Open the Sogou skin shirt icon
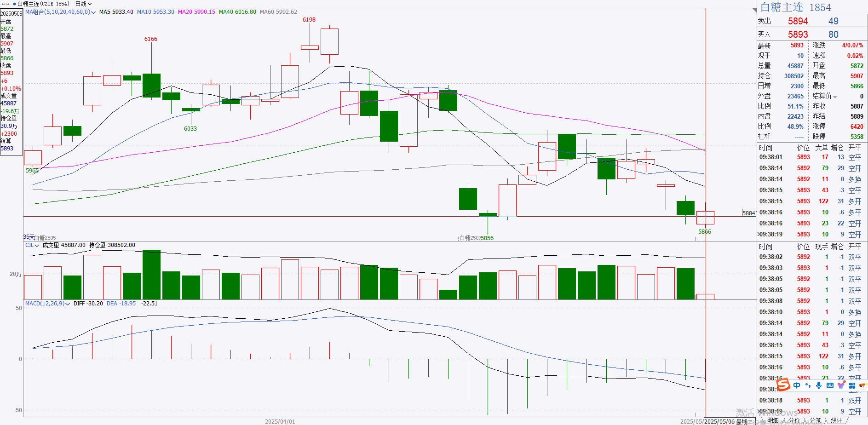 click(841, 385)
